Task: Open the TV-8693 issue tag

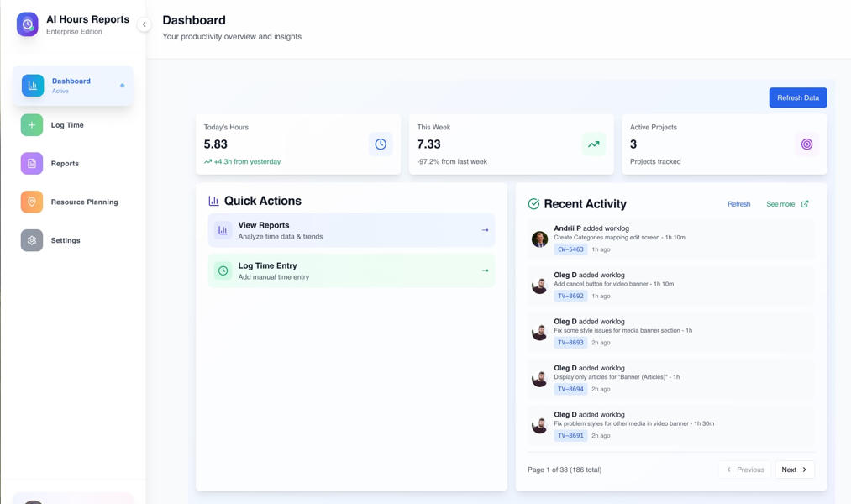Action: click(x=570, y=343)
